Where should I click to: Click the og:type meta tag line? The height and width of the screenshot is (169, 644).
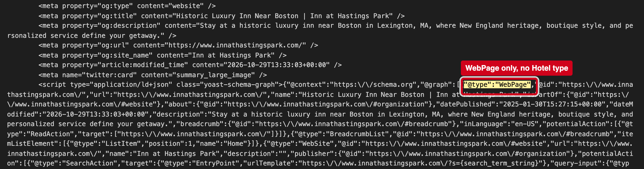click(x=127, y=6)
